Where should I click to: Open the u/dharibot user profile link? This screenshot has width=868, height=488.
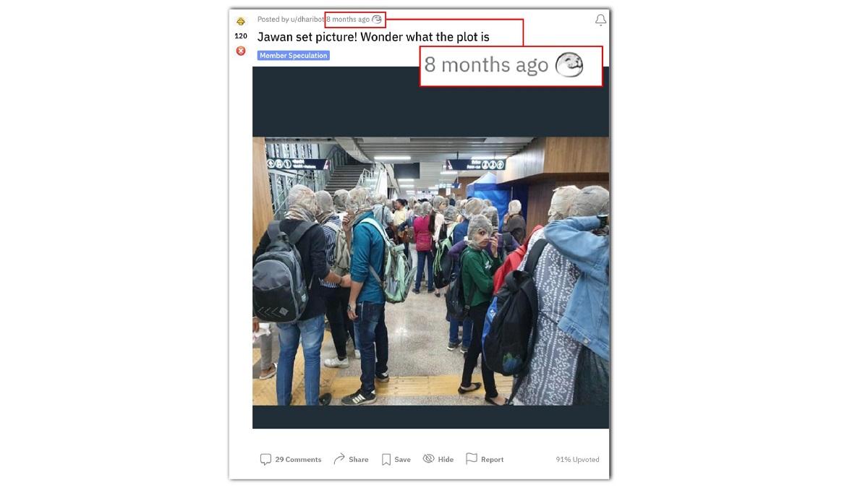tap(307, 20)
